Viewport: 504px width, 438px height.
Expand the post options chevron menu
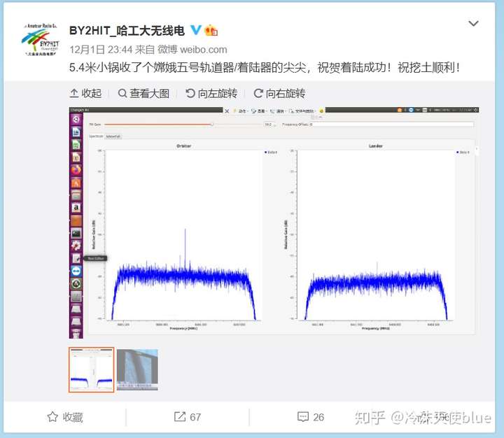click(473, 24)
